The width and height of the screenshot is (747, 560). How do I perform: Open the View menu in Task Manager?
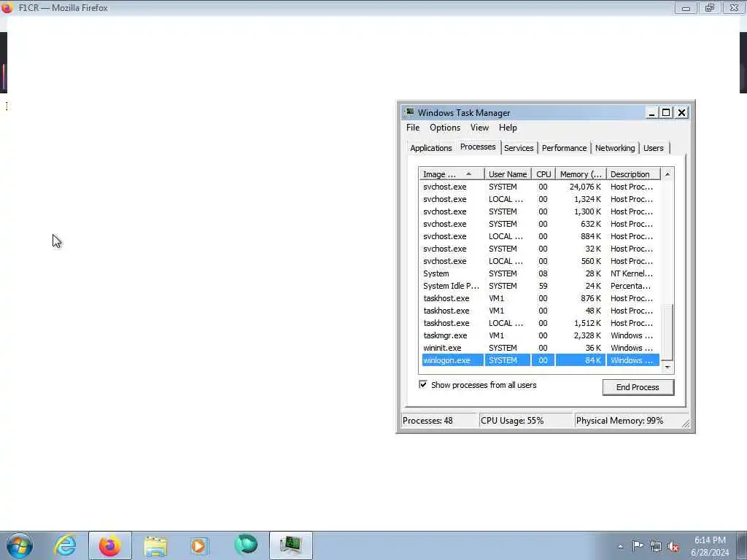point(479,128)
